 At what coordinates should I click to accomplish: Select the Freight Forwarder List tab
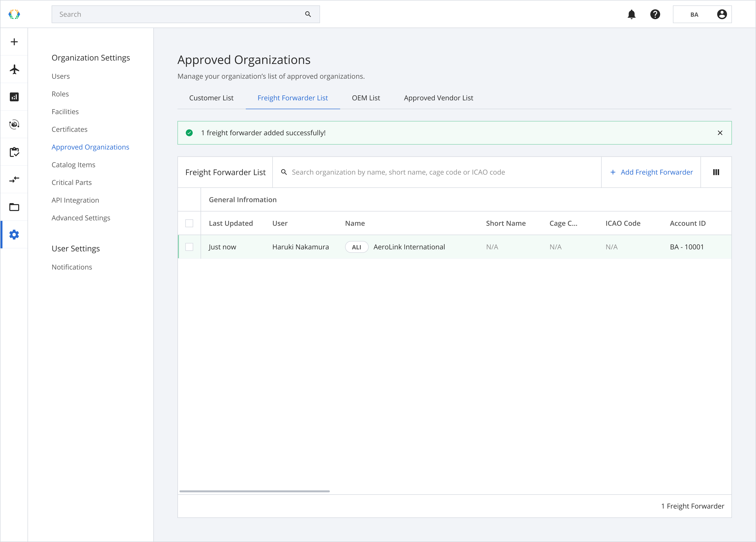click(x=293, y=98)
